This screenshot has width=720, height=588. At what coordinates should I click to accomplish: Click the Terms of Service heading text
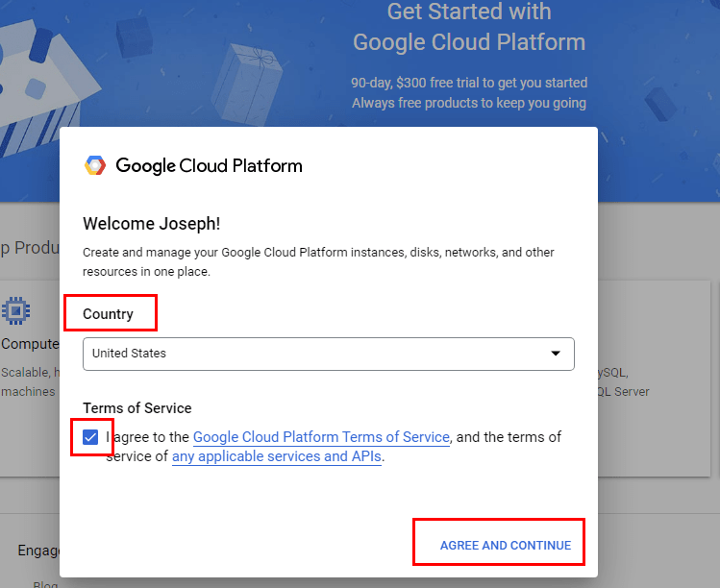tap(137, 408)
